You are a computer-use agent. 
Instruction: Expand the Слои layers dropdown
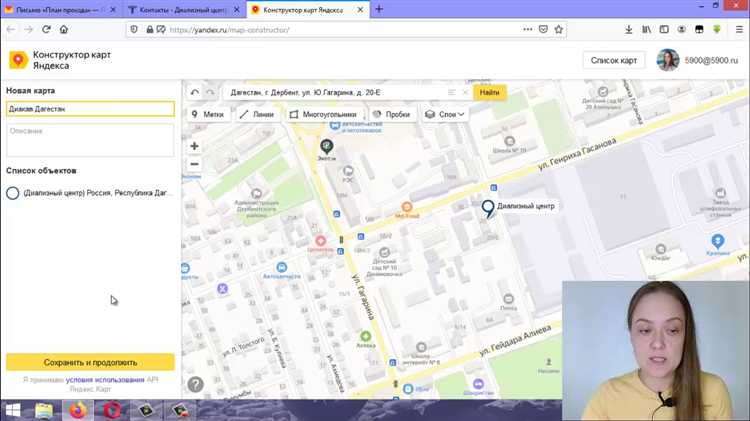click(445, 114)
